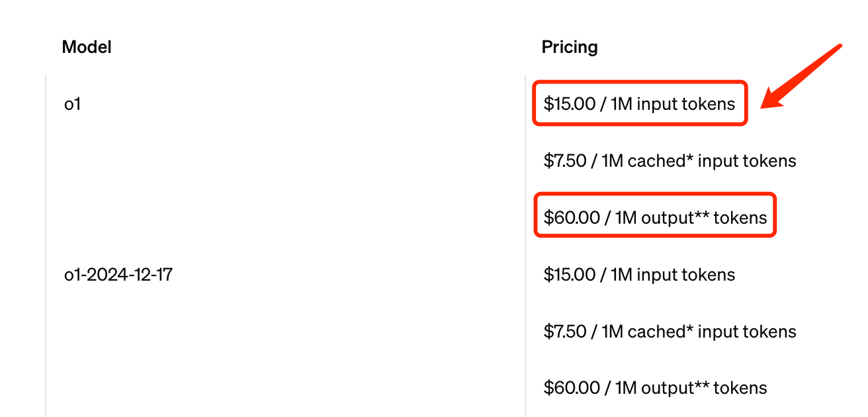Click o1's highlighted $15.00 input tokens price
The image size is (868, 417).
click(x=639, y=104)
